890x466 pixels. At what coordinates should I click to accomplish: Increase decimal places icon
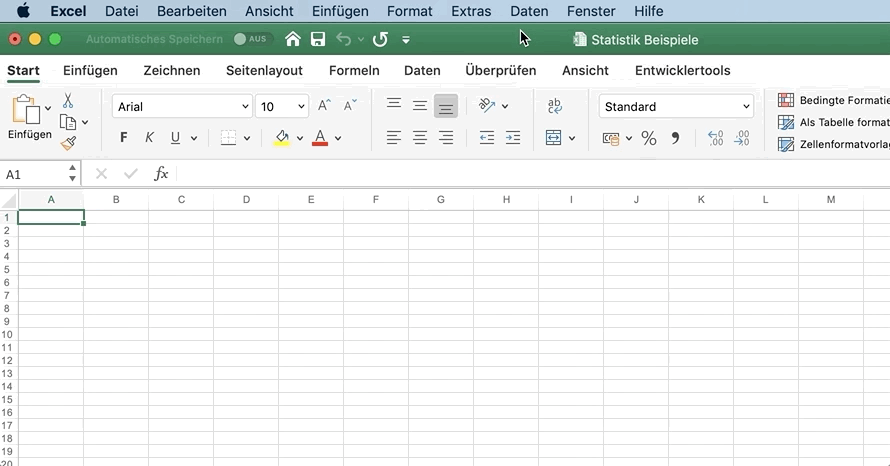(715, 138)
